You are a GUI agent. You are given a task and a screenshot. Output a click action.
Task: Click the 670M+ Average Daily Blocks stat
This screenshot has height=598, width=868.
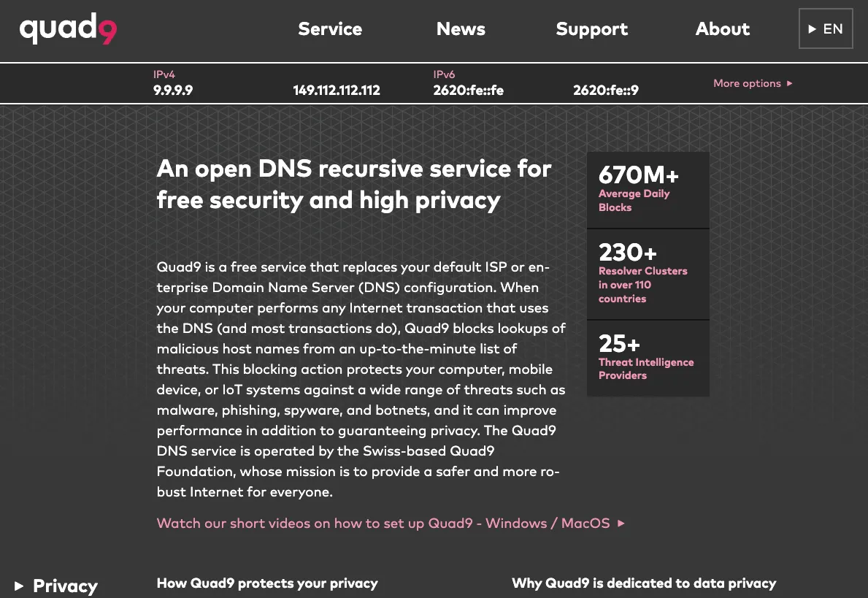pos(648,190)
